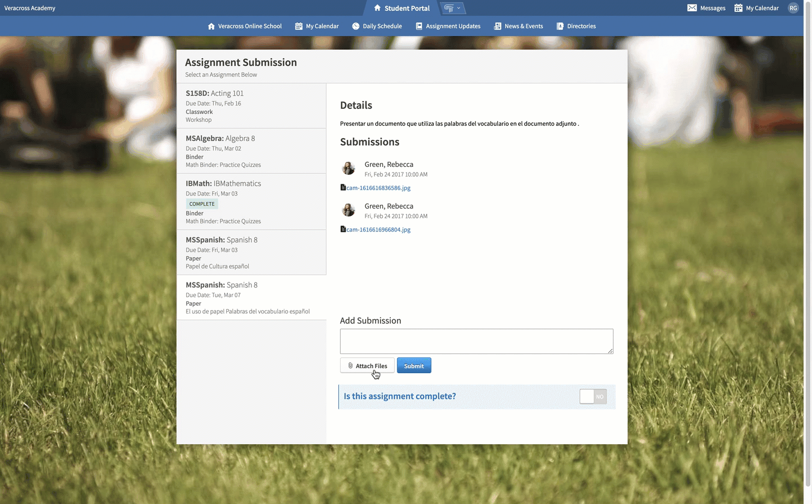This screenshot has width=812, height=504.
Task: Open the cam-1616616836586.jpg submission file
Action: [378, 187]
